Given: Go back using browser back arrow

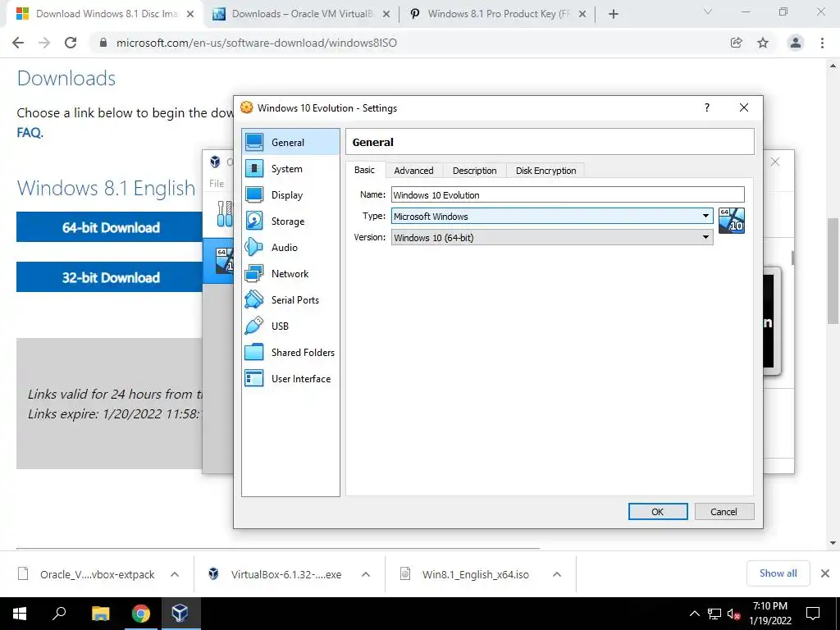Looking at the screenshot, I should [18, 43].
